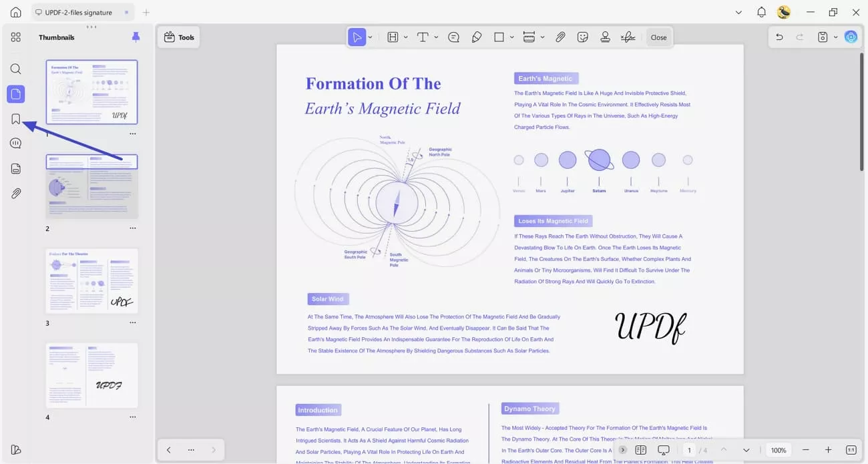Expand the measure tool dropdown
The width and height of the screenshot is (868, 464).
click(542, 37)
